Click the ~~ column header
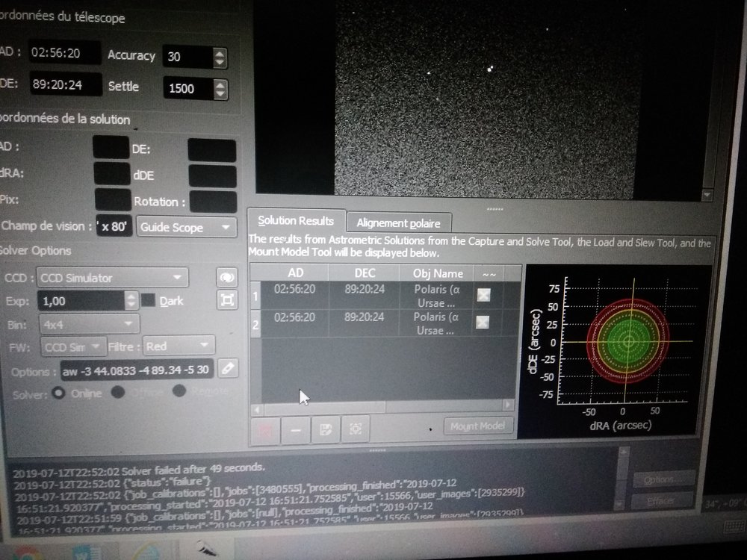 coord(489,274)
